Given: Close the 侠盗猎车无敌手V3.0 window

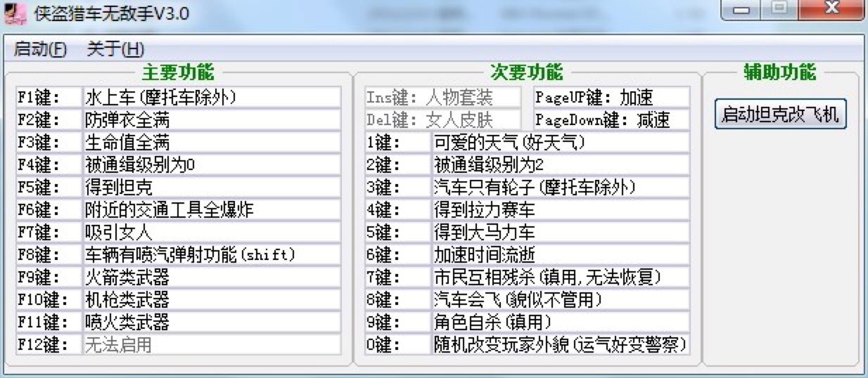Looking at the screenshot, I should [x=831, y=9].
